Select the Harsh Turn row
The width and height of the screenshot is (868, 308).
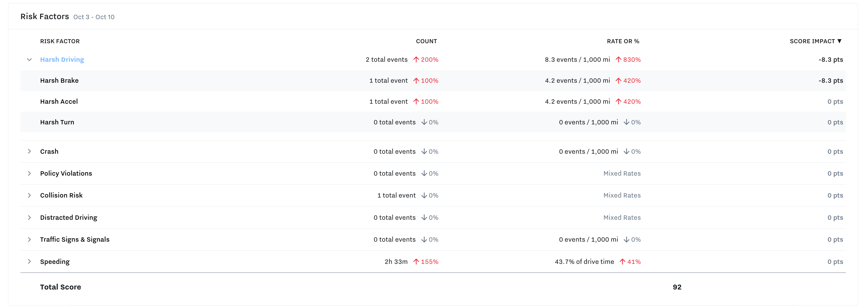[57, 122]
